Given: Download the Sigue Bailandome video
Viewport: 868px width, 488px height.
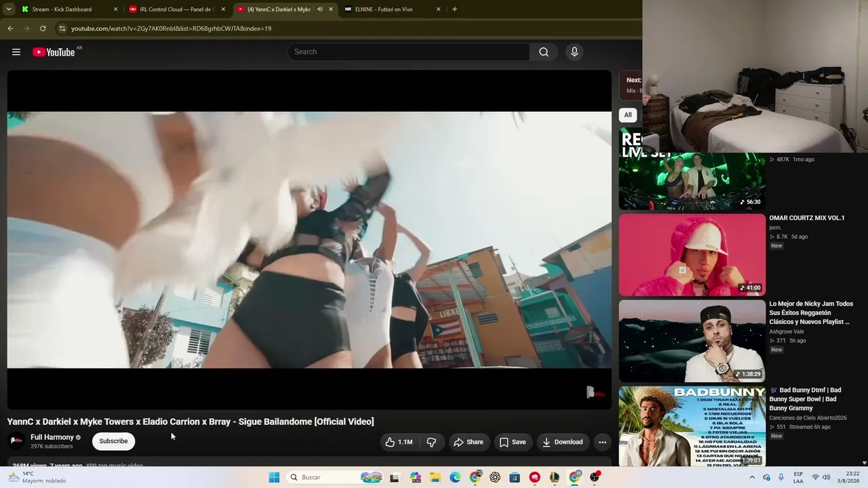Looking at the screenshot, I should (x=562, y=442).
